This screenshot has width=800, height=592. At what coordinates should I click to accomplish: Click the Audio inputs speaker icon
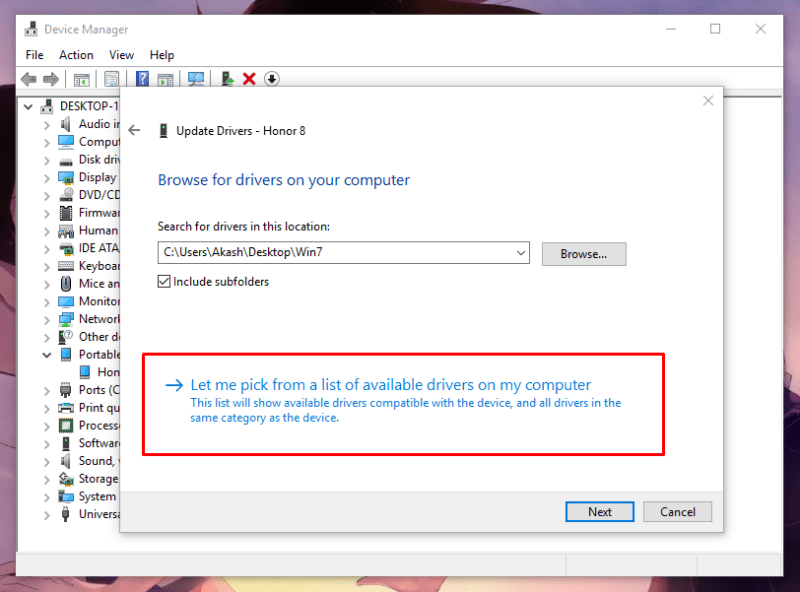coord(65,124)
